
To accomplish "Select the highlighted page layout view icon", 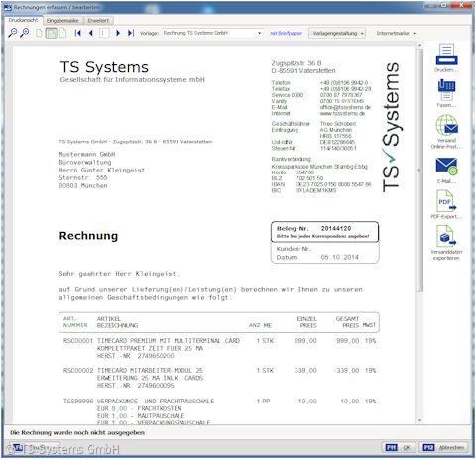I will [51, 33].
